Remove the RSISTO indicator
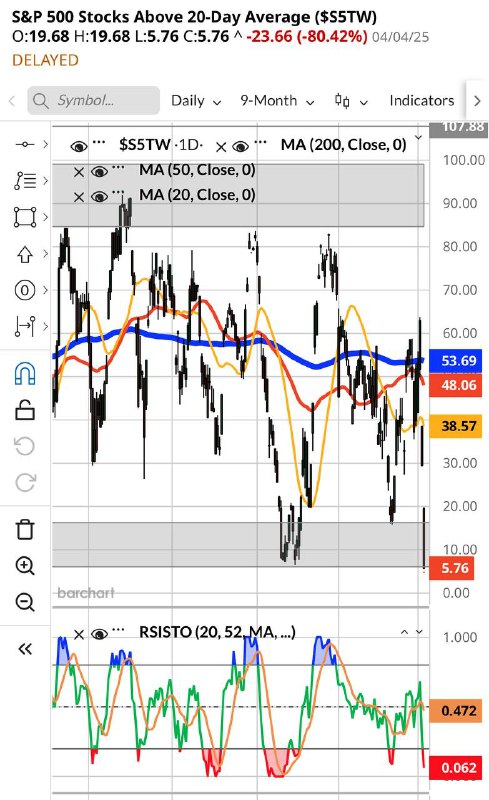 (x=79, y=635)
